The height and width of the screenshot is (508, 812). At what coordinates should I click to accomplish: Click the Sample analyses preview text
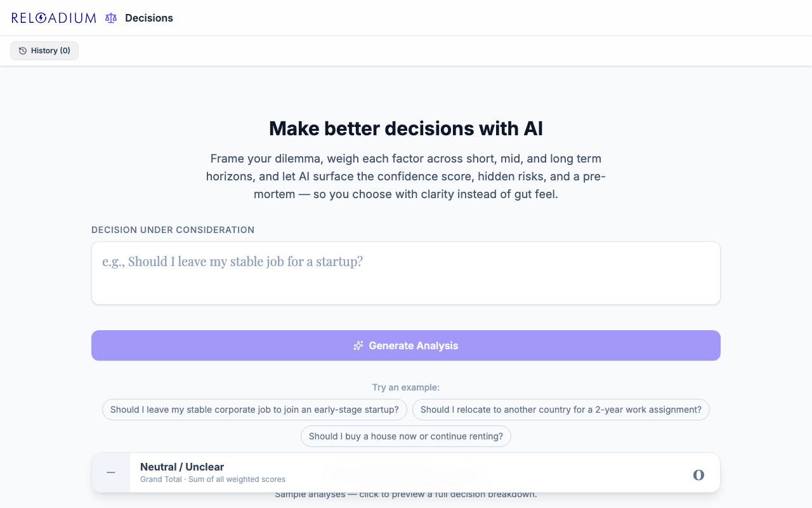click(x=406, y=495)
